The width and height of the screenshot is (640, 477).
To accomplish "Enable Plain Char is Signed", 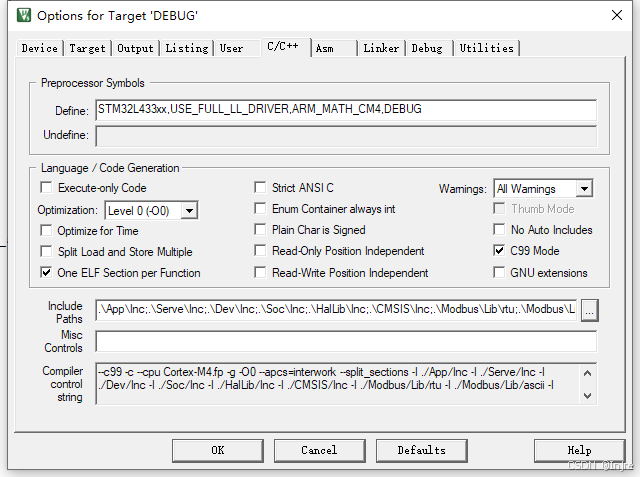I will click(260, 229).
